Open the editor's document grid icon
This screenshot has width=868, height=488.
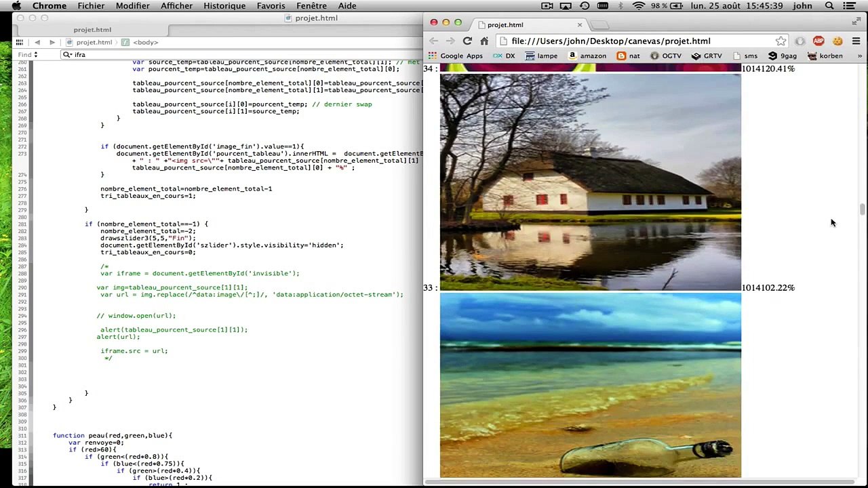click(x=20, y=42)
